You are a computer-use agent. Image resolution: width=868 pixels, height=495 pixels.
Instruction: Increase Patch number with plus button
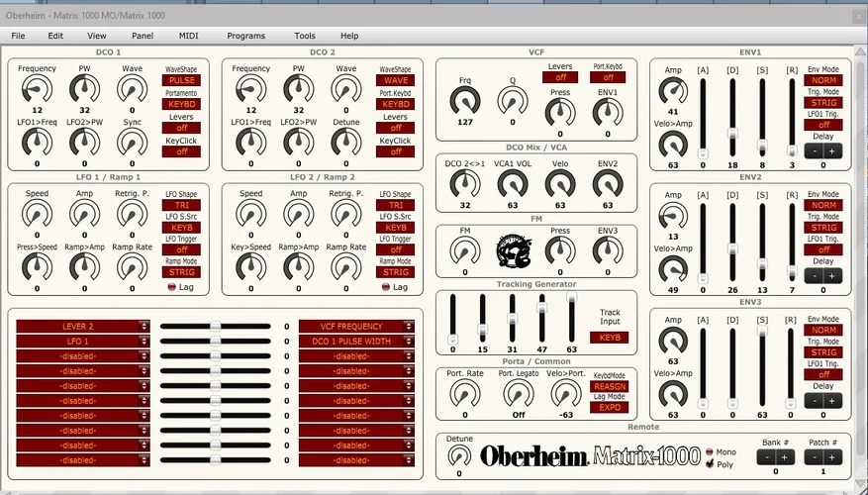(831, 457)
